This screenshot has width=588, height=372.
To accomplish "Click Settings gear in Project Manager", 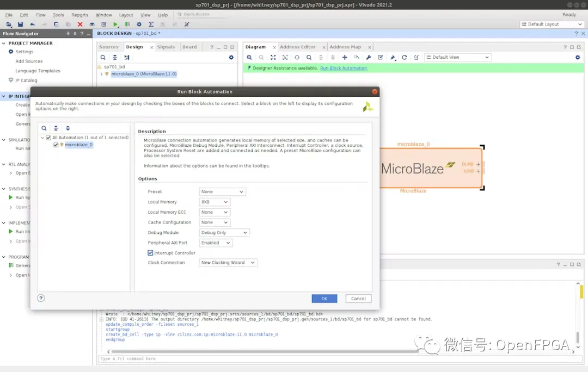I will [x=11, y=52].
